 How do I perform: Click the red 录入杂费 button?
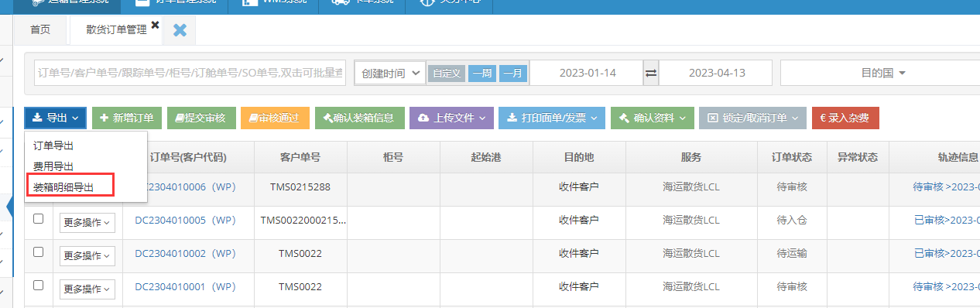[x=845, y=118]
